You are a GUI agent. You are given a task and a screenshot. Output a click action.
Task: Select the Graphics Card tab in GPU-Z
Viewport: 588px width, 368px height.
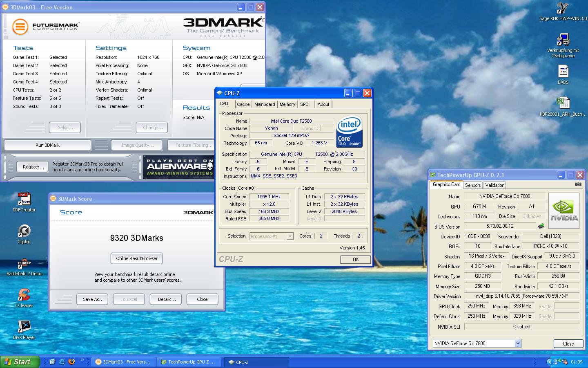click(x=446, y=184)
